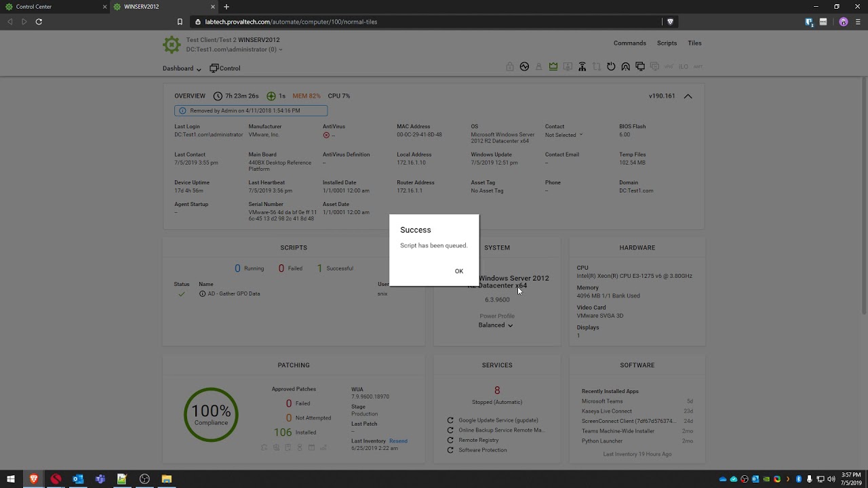The width and height of the screenshot is (868, 488).
Task: Click the bookmark icon in address bar
Action: click(x=180, y=22)
